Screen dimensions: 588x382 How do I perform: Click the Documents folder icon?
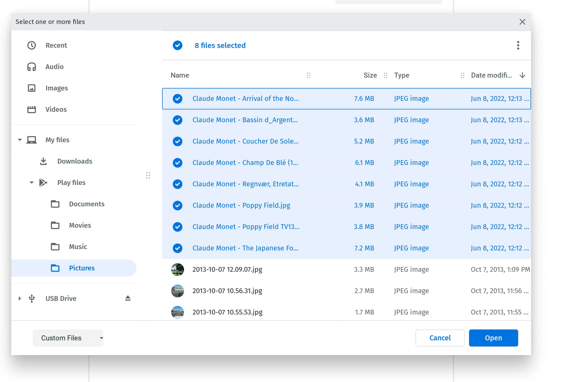pos(55,204)
